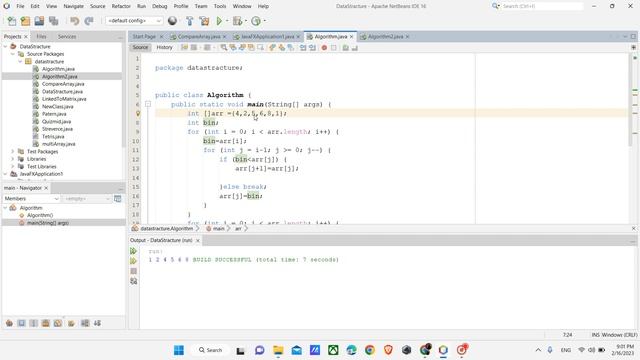Run the project with green play icon
The height and width of the screenshot is (360, 640).
point(219,21)
